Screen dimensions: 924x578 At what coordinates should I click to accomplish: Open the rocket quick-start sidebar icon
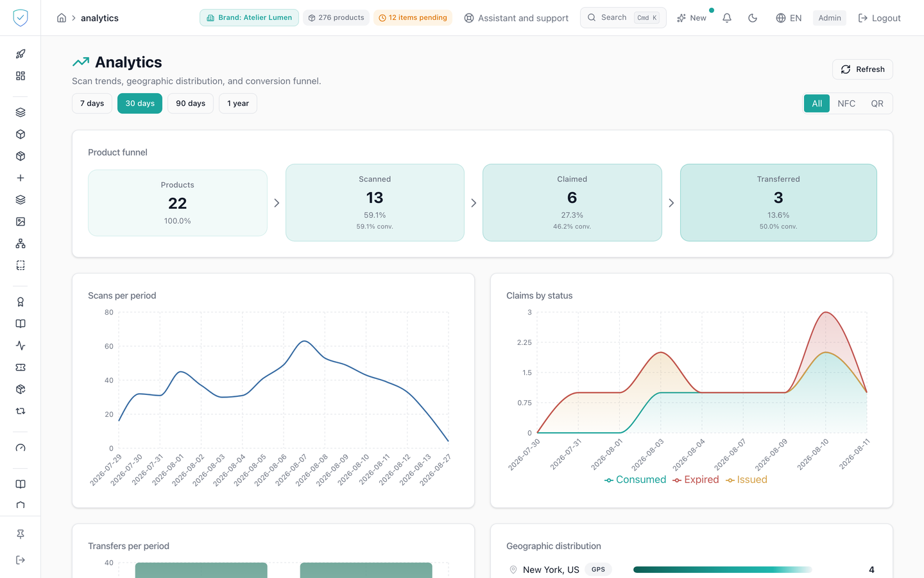click(21, 54)
